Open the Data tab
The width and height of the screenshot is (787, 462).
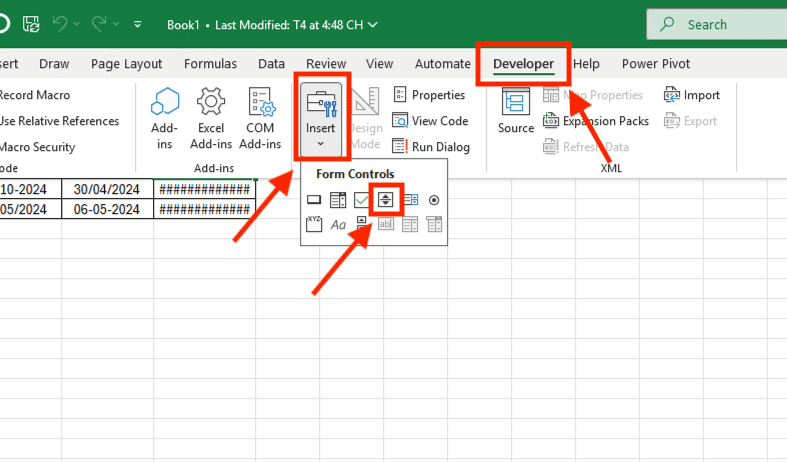point(272,64)
